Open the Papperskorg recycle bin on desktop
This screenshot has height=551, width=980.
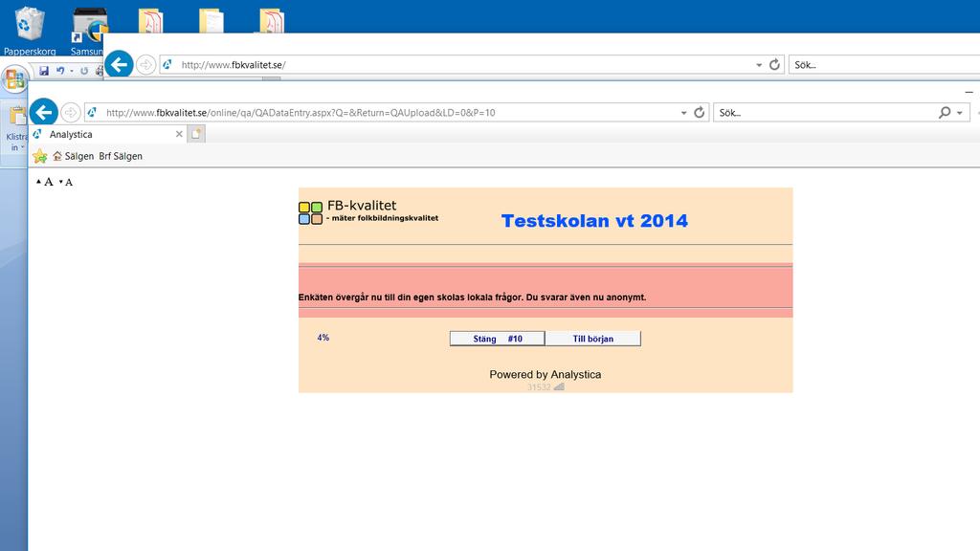[x=30, y=30]
